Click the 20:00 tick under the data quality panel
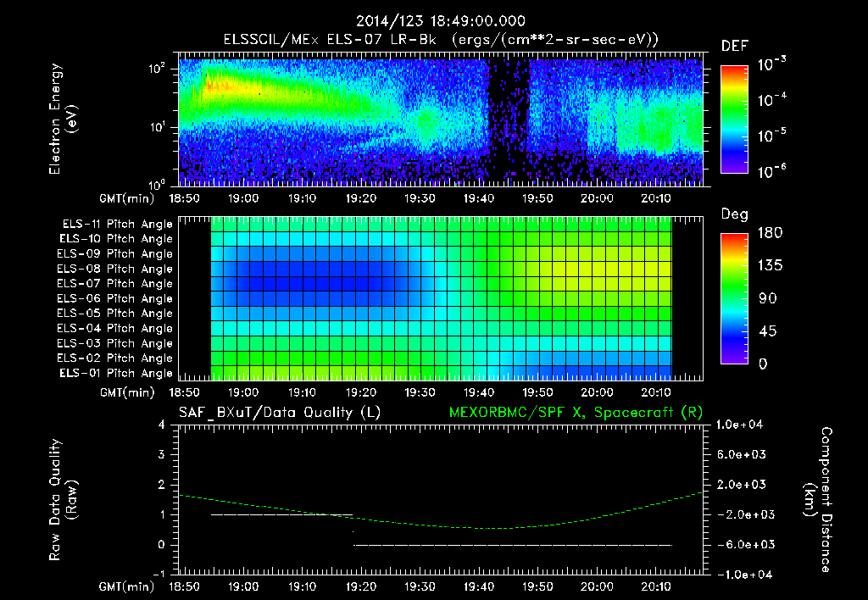Image resolution: width=868 pixels, height=600 pixels. [x=597, y=586]
